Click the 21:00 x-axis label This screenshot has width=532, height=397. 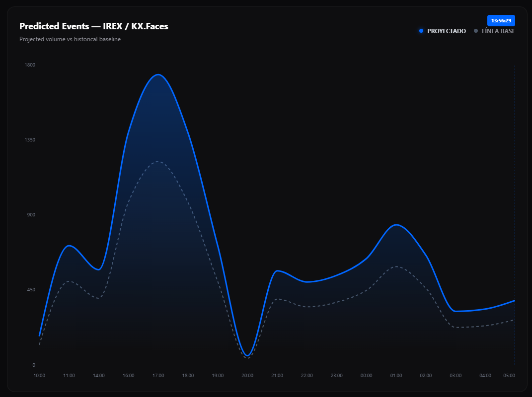277,375
